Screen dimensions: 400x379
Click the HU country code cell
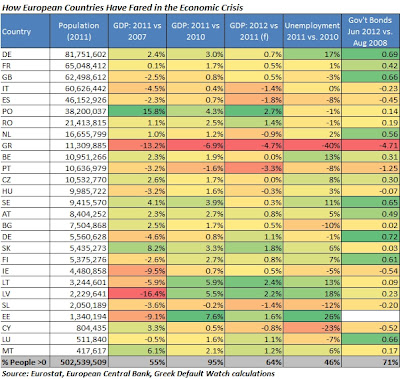pyautogui.click(x=25, y=191)
